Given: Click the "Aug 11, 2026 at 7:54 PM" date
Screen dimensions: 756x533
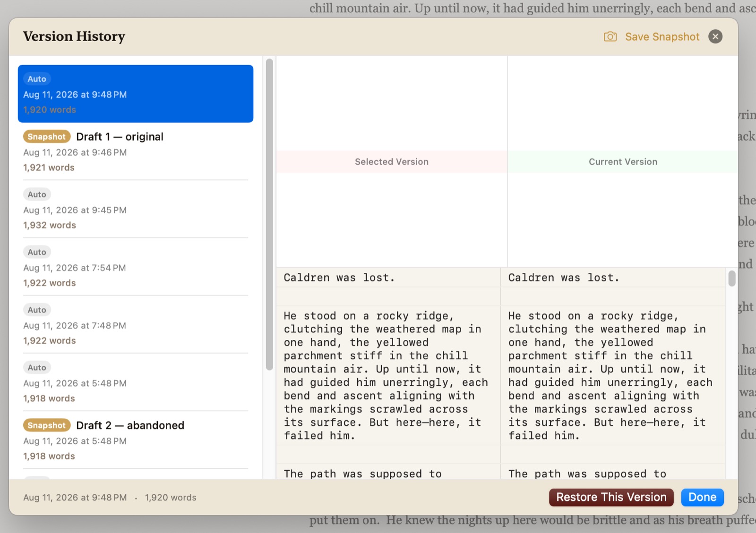Looking at the screenshot, I should (x=75, y=268).
